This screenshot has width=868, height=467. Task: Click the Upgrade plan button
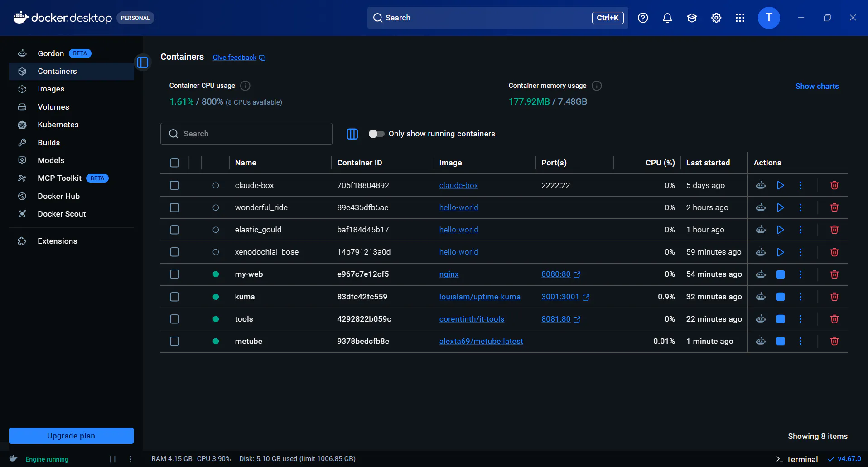click(71, 436)
